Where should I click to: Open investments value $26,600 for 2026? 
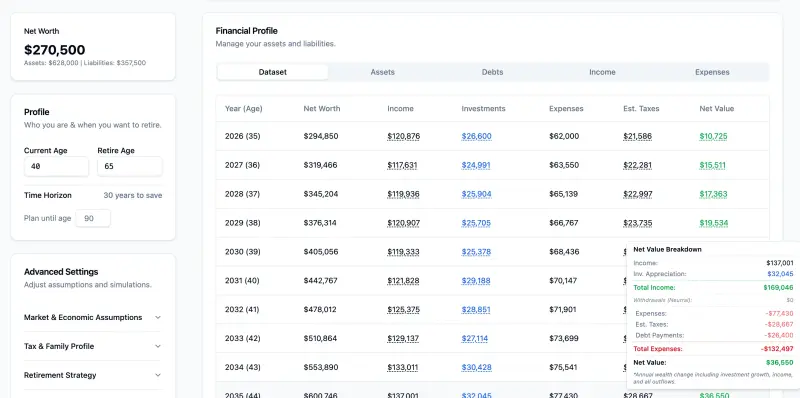(477, 136)
